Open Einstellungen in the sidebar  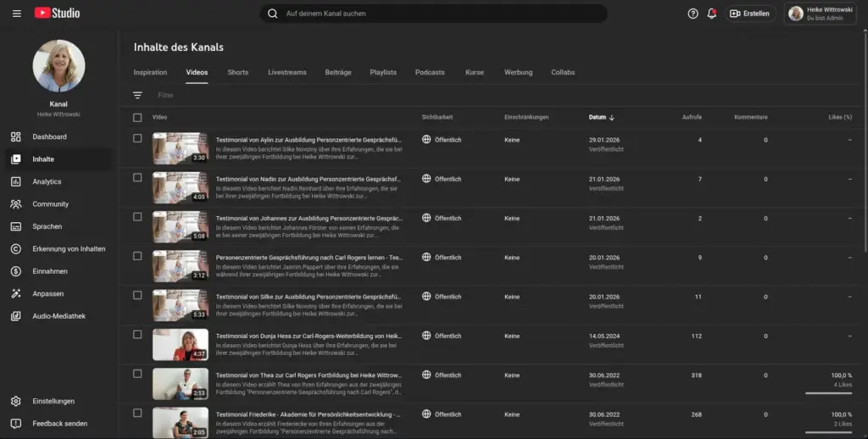pos(58,401)
